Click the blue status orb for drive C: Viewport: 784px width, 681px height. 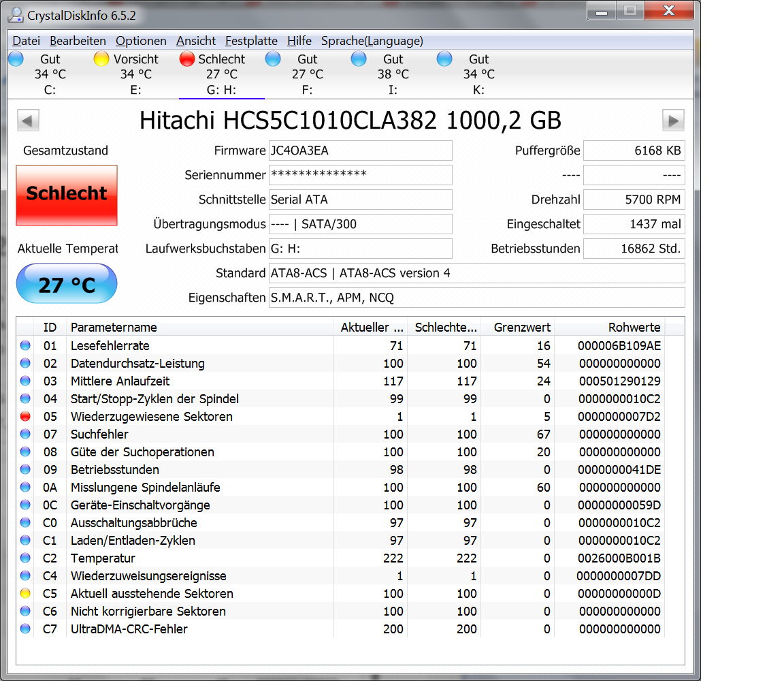coord(16,59)
